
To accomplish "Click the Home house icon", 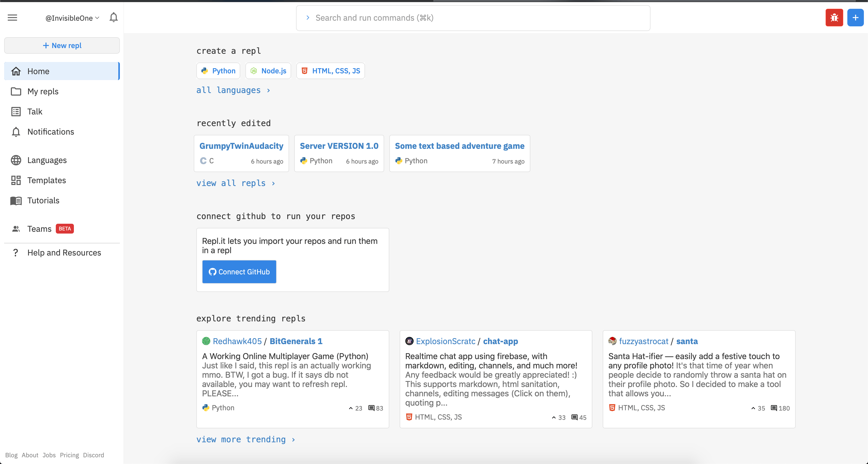I will coord(16,71).
